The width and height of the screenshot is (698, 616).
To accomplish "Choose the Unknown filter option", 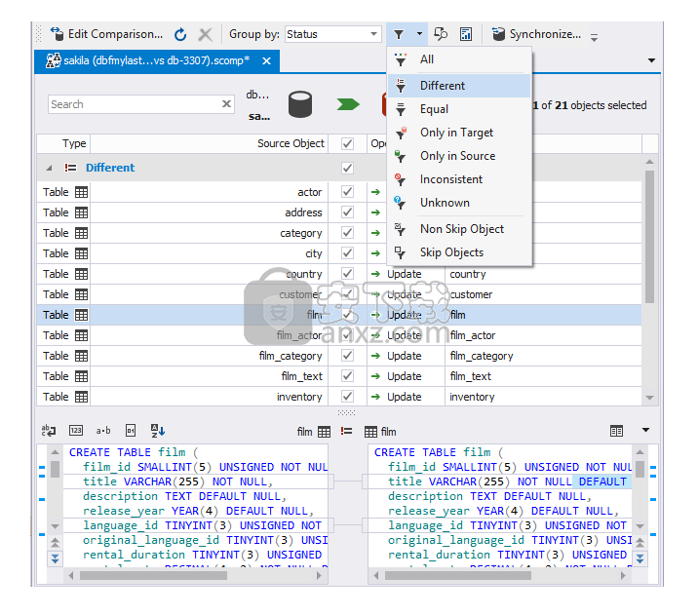I will tap(459, 203).
